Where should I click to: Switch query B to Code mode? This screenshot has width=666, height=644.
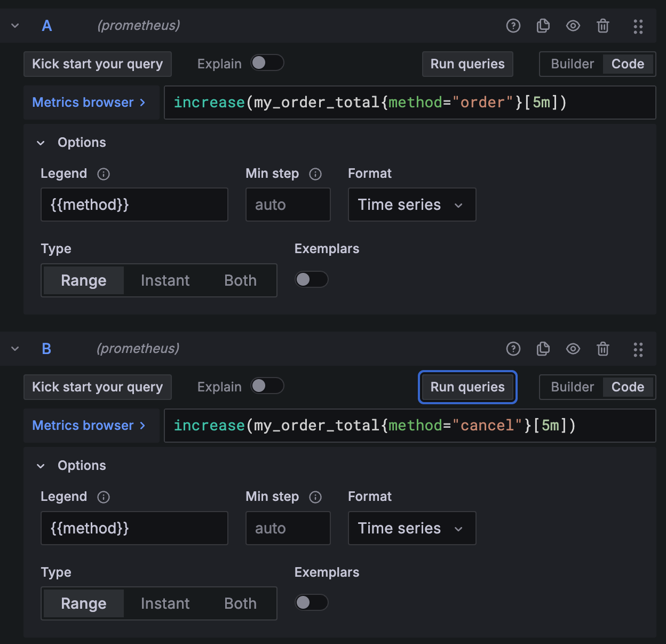click(x=628, y=387)
